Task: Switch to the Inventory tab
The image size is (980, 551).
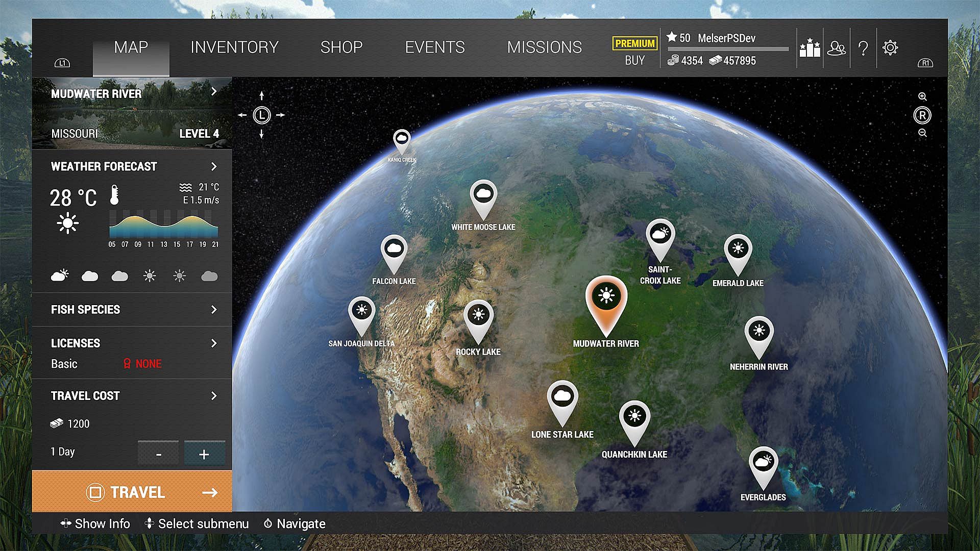Action: click(x=234, y=47)
